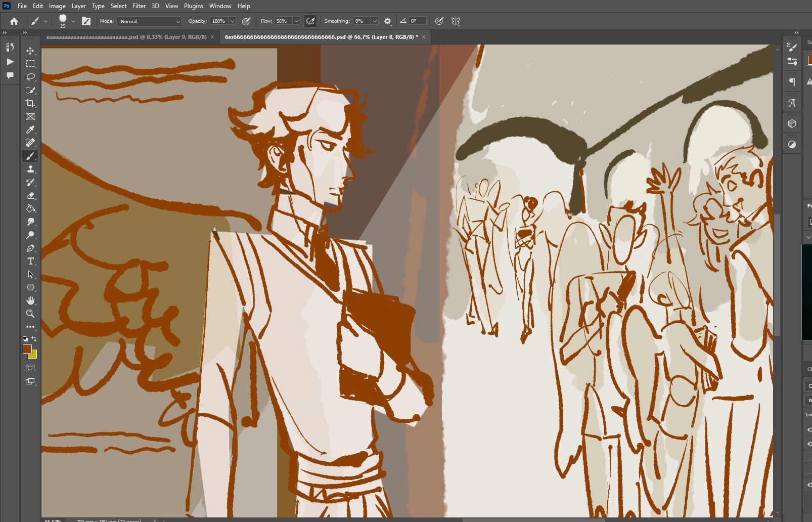Image resolution: width=812 pixels, height=522 pixels.
Task: Select the Paint Bucket tool
Action: pyautogui.click(x=30, y=208)
